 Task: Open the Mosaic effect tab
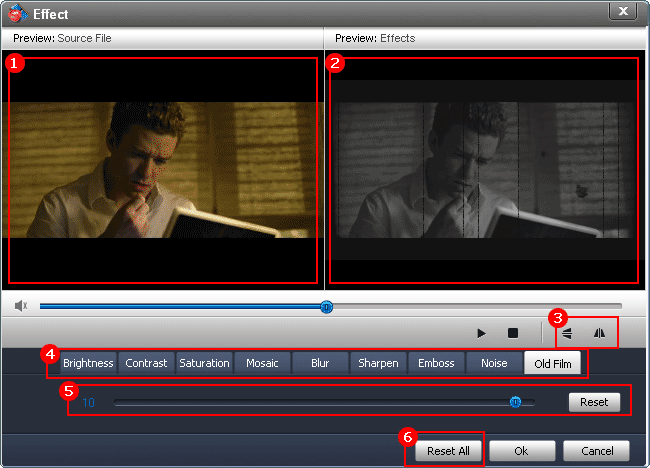(x=262, y=363)
